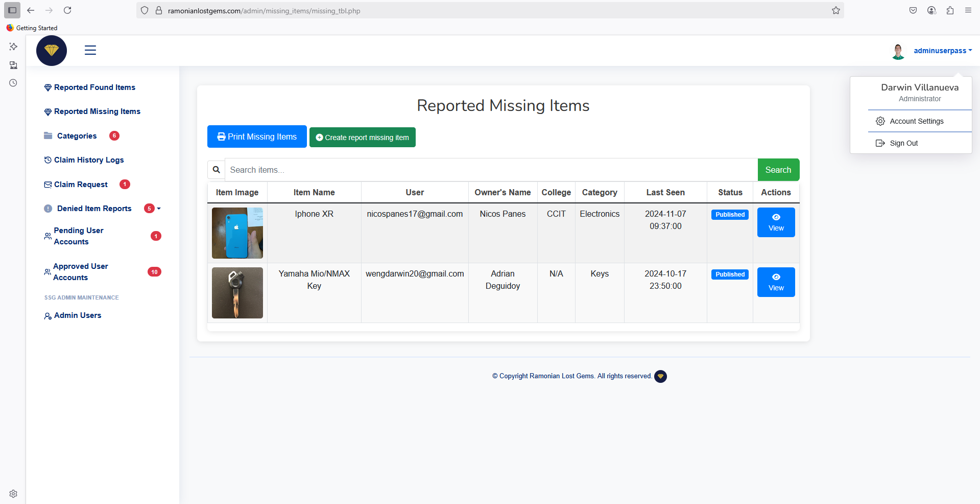This screenshot has height=504, width=980.
Task: Open browser extensions puzzle icon
Action: [950, 10]
